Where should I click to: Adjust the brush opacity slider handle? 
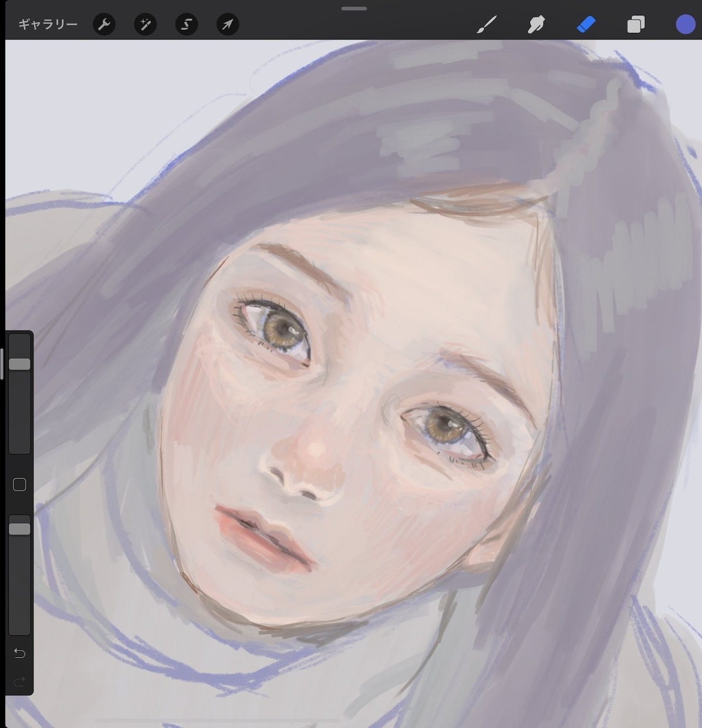(19, 529)
